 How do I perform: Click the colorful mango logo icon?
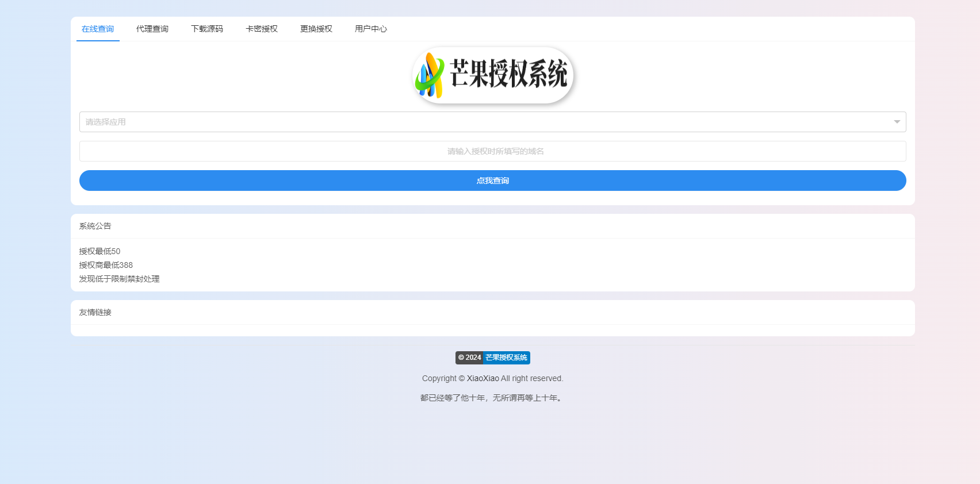coord(430,75)
